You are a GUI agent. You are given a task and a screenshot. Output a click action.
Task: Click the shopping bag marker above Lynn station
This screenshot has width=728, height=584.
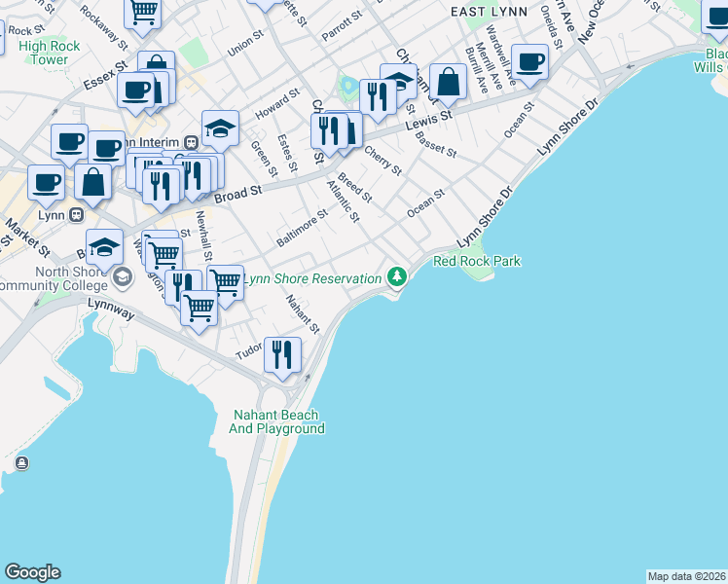click(x=92, y=184)
